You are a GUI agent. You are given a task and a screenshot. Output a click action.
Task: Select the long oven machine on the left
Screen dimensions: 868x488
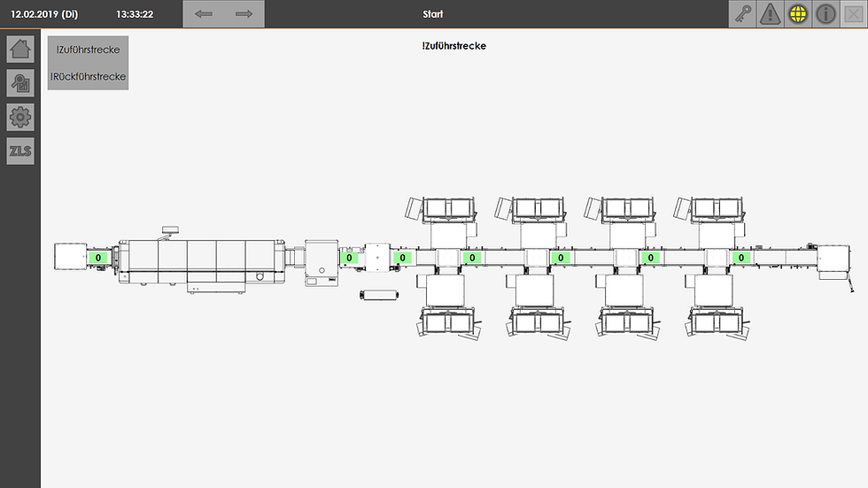[202, 262]
